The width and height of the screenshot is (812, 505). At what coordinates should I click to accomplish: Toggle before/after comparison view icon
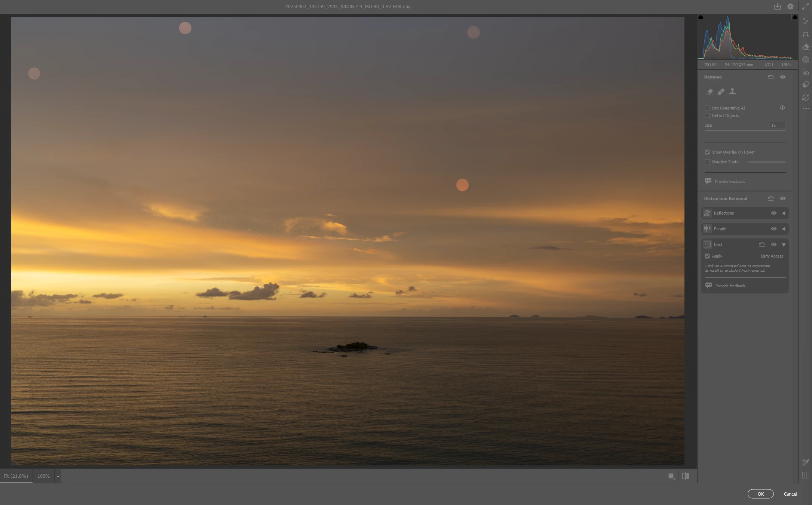pos(685,476)
